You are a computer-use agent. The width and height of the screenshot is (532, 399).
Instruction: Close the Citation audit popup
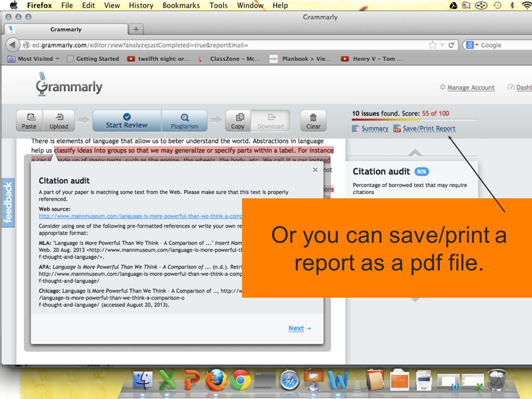coord(315,170)
